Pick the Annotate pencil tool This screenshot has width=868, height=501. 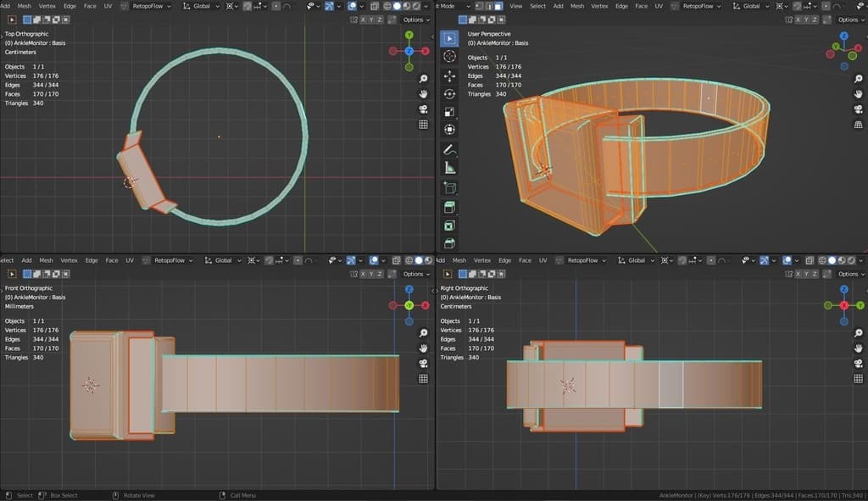(449, 149)
